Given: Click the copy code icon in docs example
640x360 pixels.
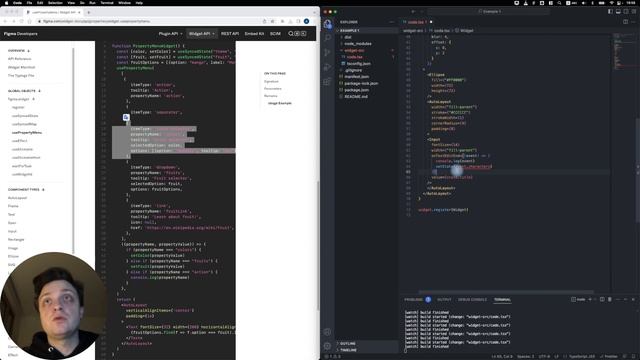Looking at the screenshot, I should click(126, 118).
